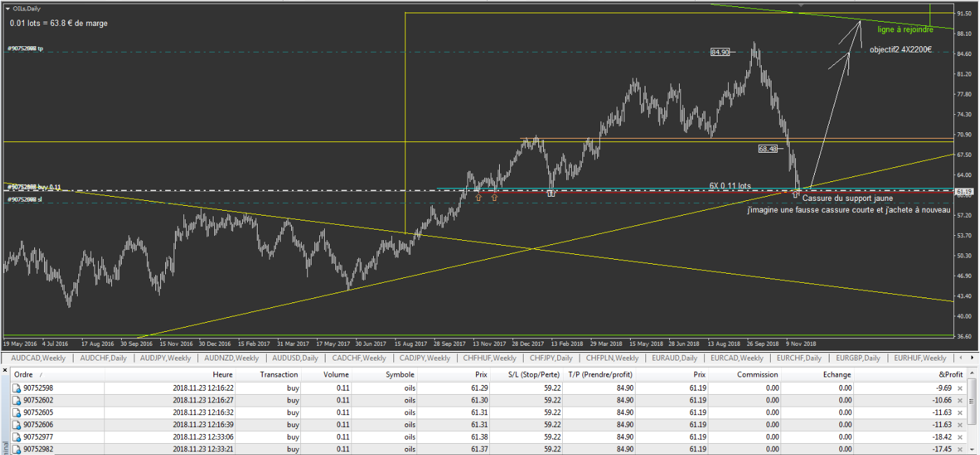Open the OILs,Daily chart title arrow

(8, 8)
